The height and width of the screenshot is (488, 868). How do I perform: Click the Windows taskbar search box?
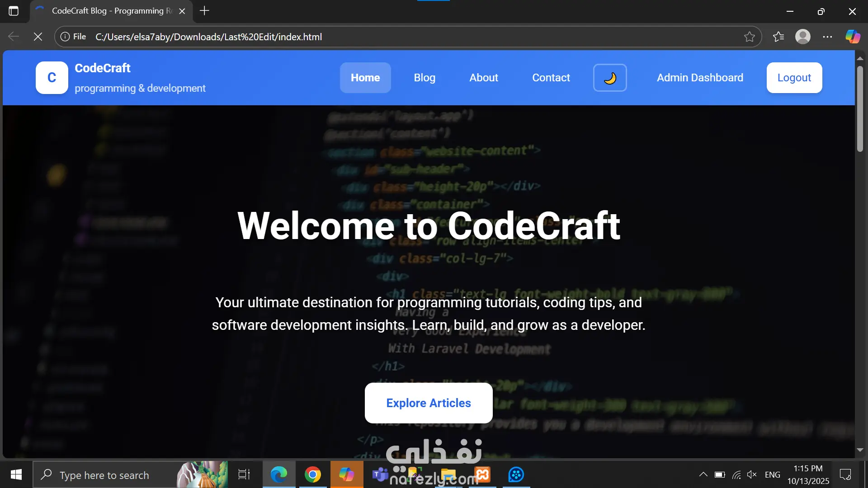(x=104, y=475)
